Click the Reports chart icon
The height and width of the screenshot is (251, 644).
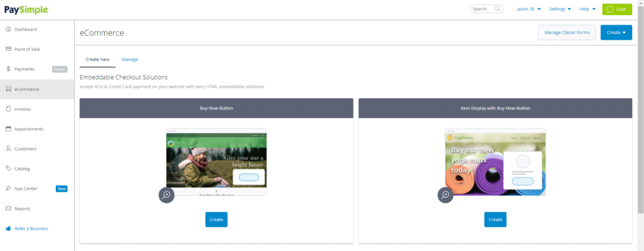coord(8,208)
